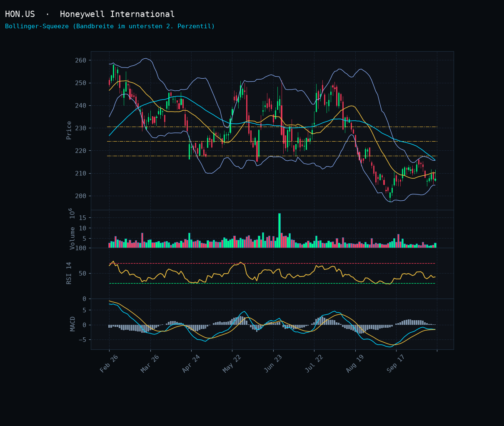Click the HON.US Honeywell International chart title
504x426 pixels.
(90, 14)
